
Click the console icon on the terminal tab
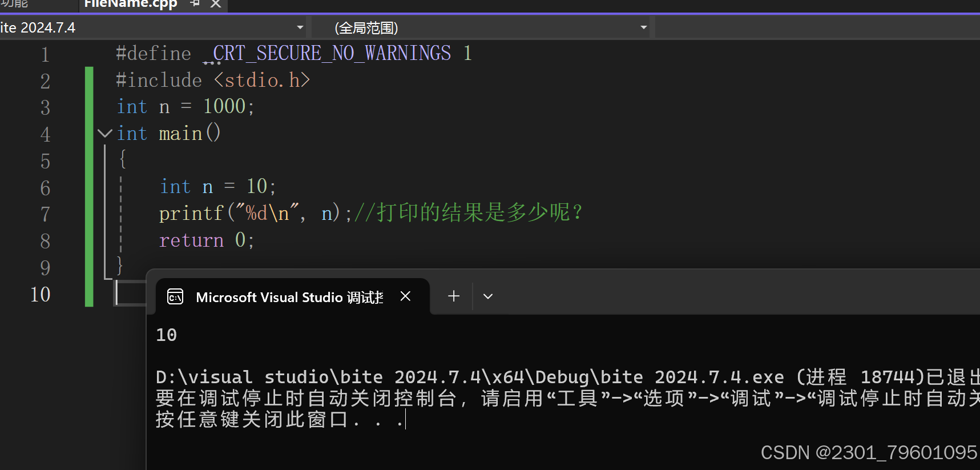175,297
